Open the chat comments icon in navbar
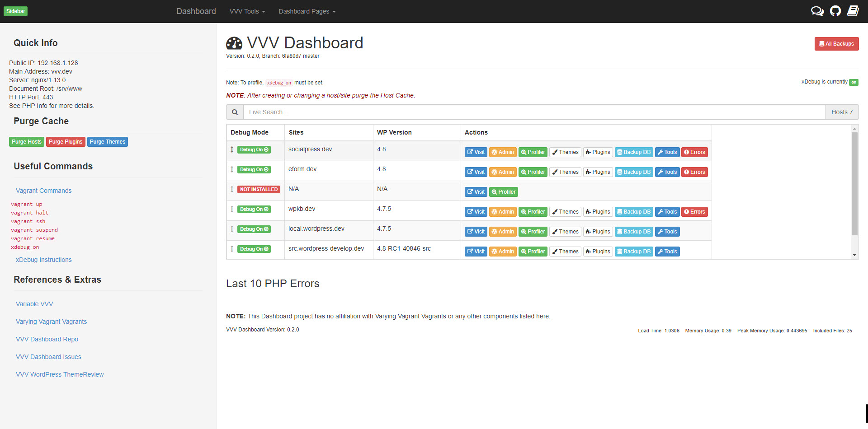Viewport: 868px width, 429px height. click(x=817, y=11)
